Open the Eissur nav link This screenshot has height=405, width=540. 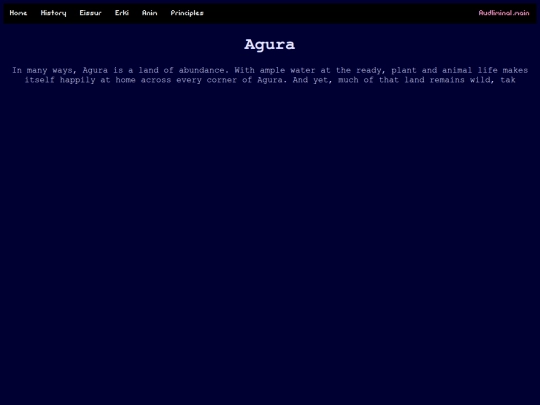click(x=91, y=13)
